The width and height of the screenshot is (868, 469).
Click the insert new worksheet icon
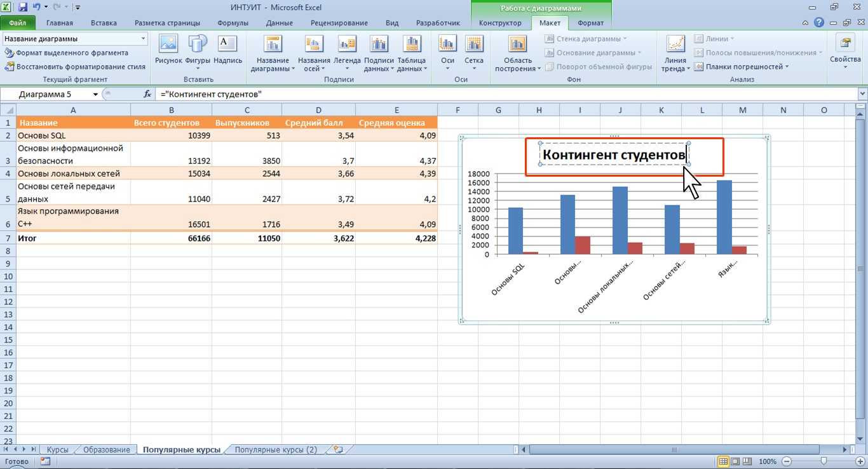(x=338, y=449)
